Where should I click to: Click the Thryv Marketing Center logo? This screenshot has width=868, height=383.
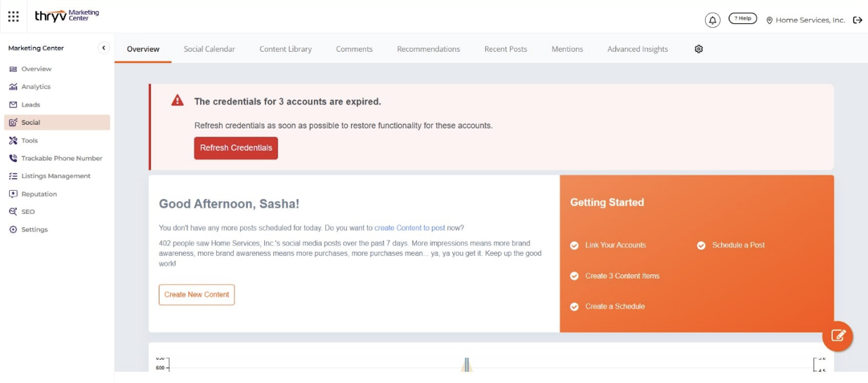tap(67, 15)
